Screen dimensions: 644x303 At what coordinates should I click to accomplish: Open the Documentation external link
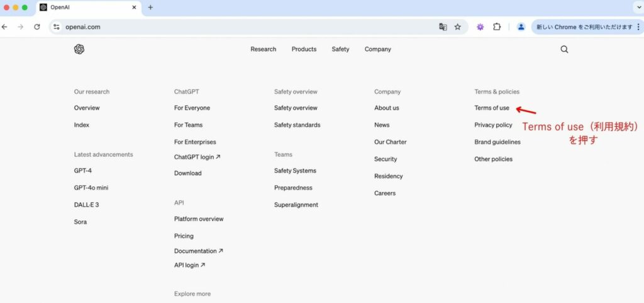point(198,251)
